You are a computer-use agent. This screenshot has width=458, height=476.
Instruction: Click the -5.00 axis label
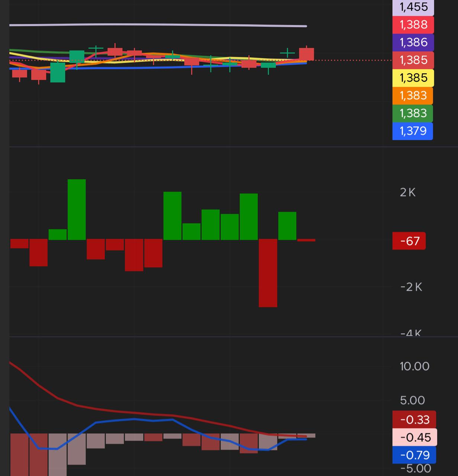click(415, 468)
